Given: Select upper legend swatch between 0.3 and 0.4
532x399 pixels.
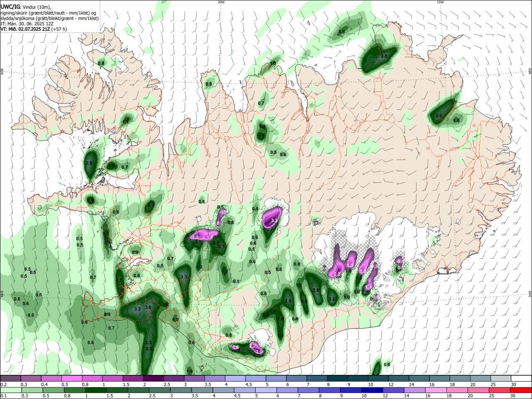Looking at the screenshot, I should click(31, 378).
